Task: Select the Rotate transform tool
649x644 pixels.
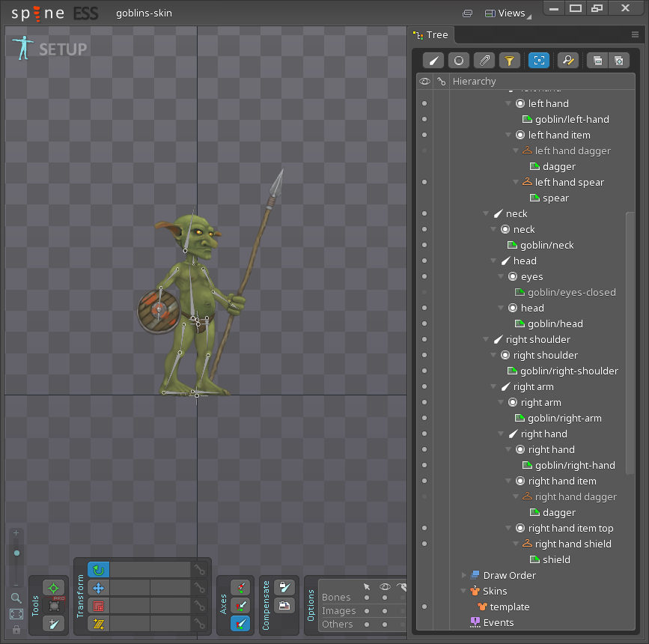Action: click(x=98, y=570)
